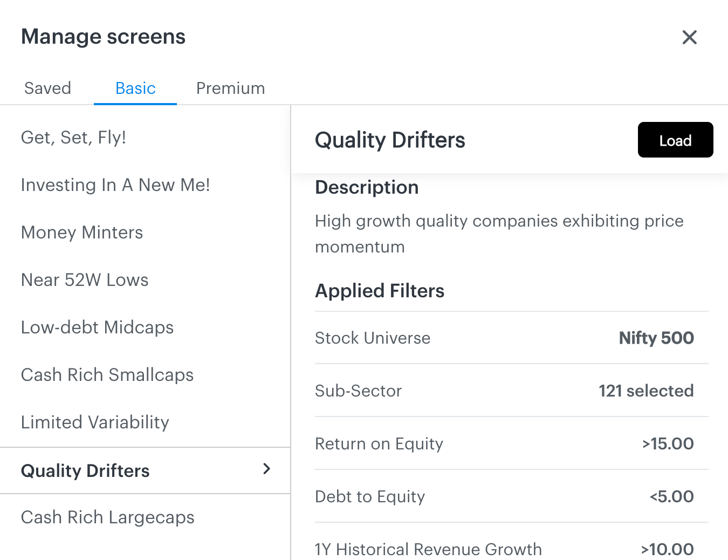Switch to the Premium tab
The height and width of the screenshot is (560, 728).
tap(230, 88)
